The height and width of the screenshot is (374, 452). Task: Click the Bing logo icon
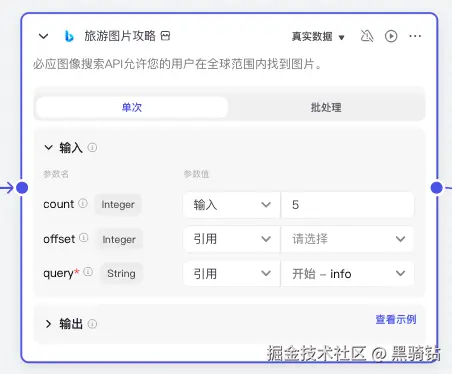69,36
